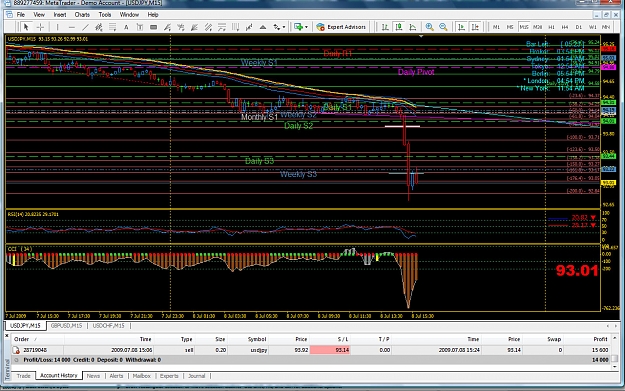Select the M5 timeframe
Image resolution: width=625 pixels, height=391 pixels.
point(510,27)
